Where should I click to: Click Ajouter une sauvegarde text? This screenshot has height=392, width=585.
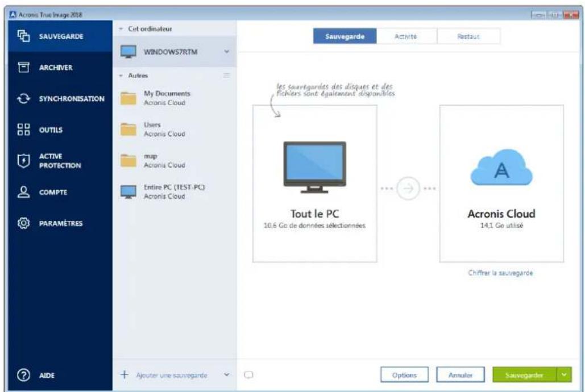tap(172, 375)
